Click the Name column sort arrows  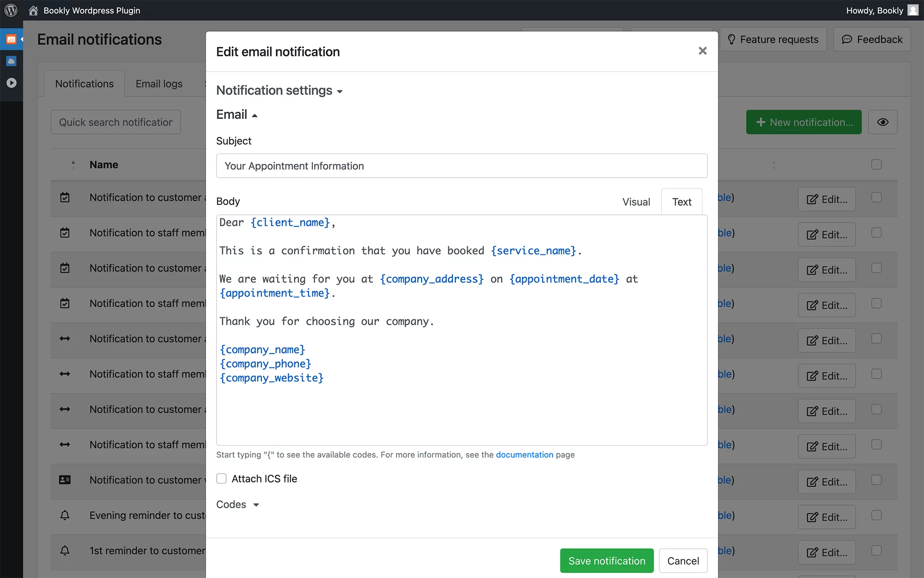click(73, 165)
